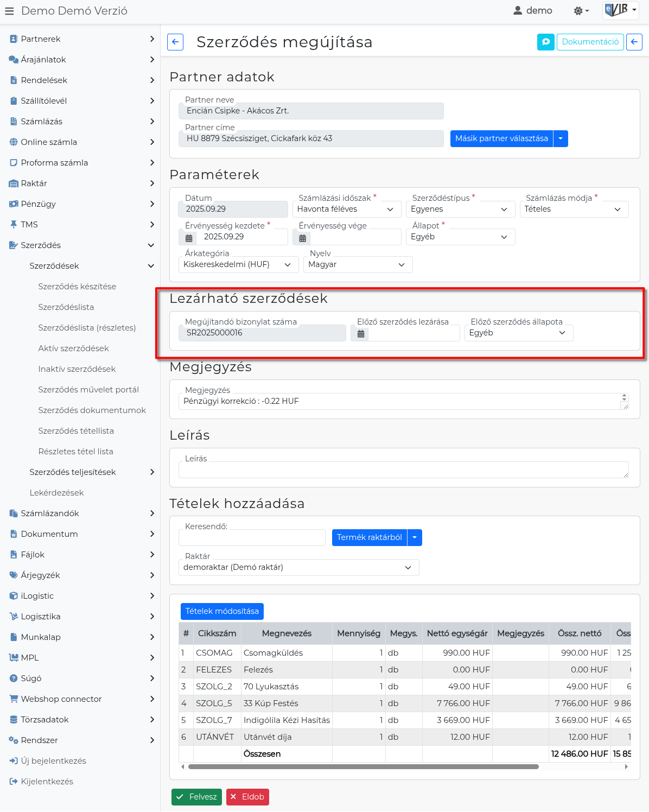
Task: Click the back arrow beside the page title
Action: (175, 42)
